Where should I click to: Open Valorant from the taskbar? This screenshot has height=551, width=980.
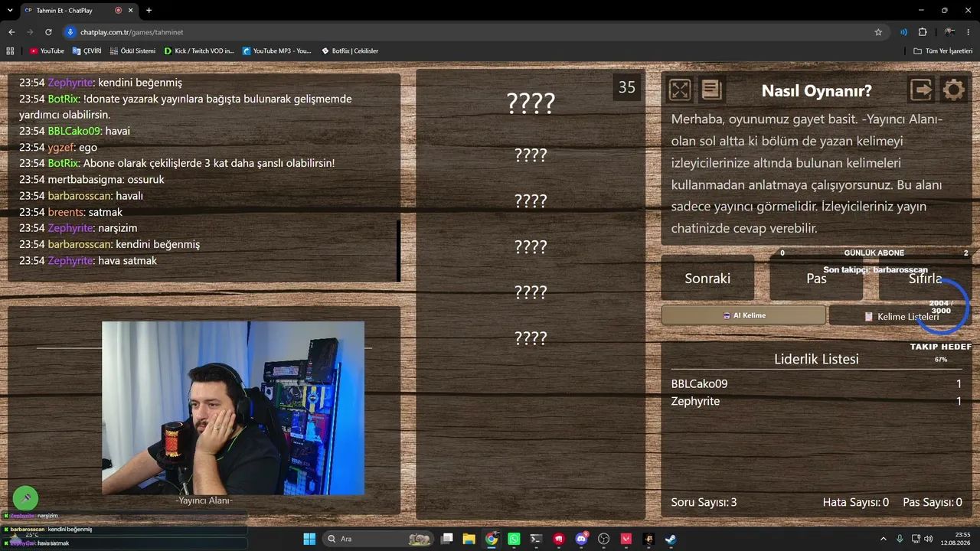pyautogui.click(x=626, y=539)
